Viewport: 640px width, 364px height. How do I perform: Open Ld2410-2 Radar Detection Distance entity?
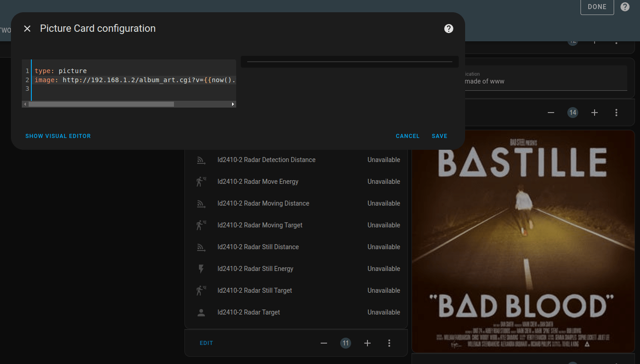(266, 160)
